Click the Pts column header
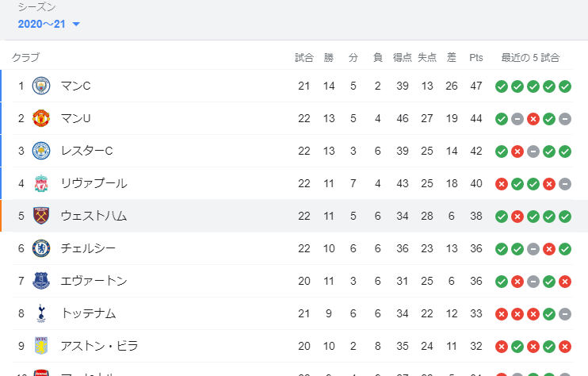The width and height of the screenshot is (588, 376). [x=475, y=57]
